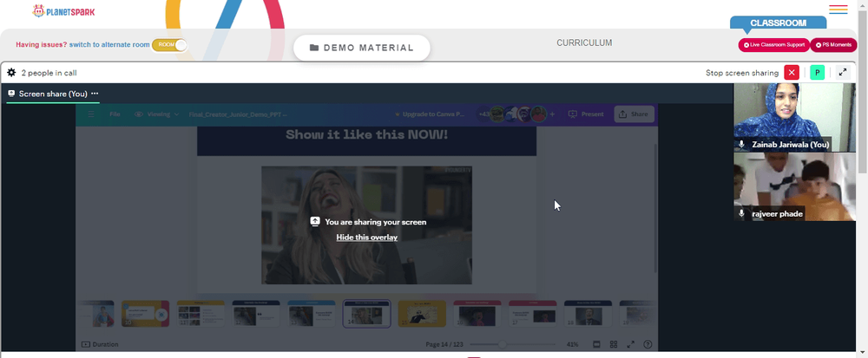Toggle Zainab Jariwala's microphone icon
This screenshot has width=868, height=358.
(742, 144)
